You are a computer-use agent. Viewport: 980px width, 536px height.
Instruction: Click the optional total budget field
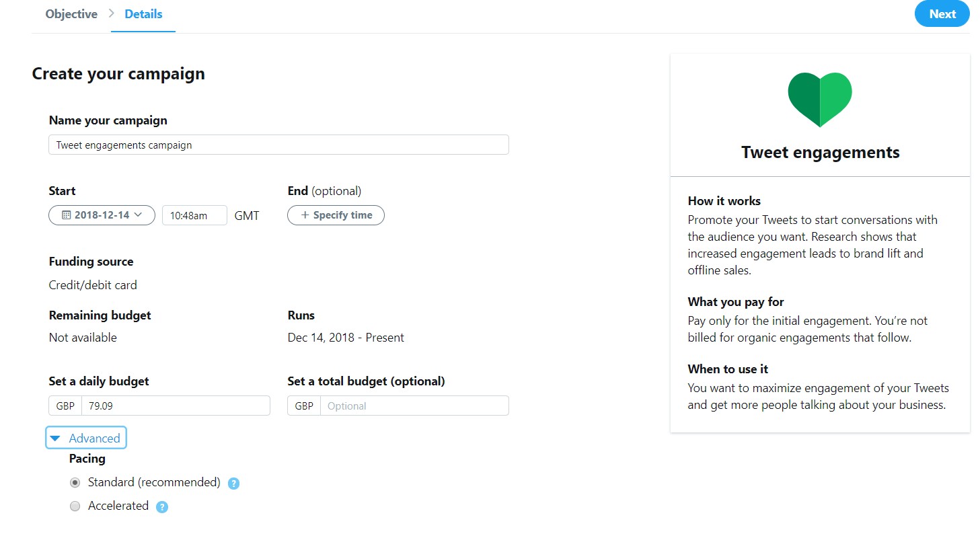414,406
